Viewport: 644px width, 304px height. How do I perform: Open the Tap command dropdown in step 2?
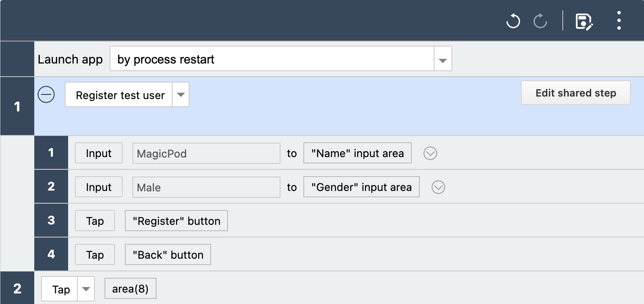click(86, 289)
